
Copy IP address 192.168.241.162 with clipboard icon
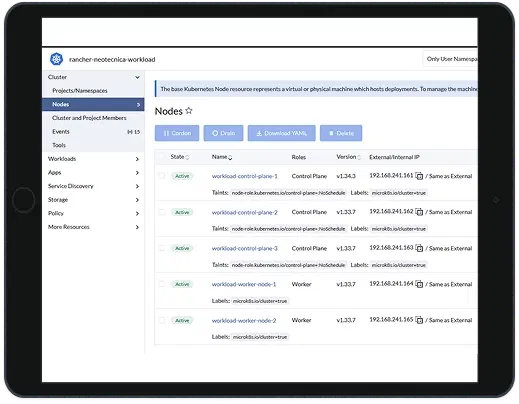(419, 212)
